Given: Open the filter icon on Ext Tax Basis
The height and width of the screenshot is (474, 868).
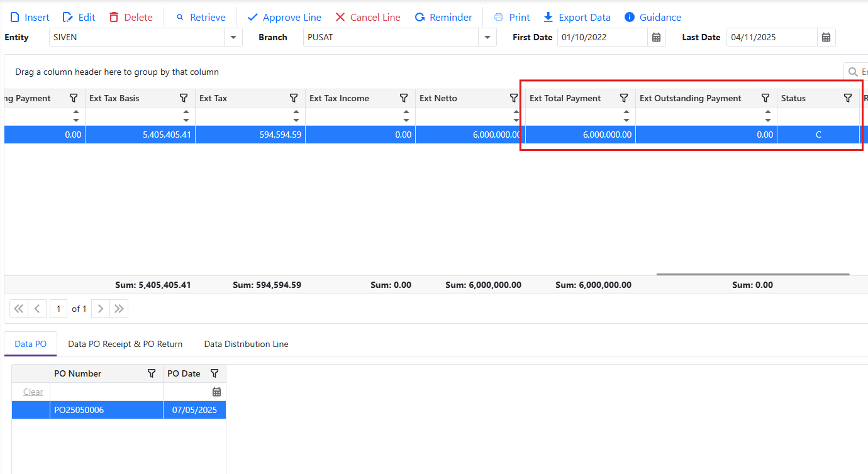Looking at the screenshot, I should point(184,98).
